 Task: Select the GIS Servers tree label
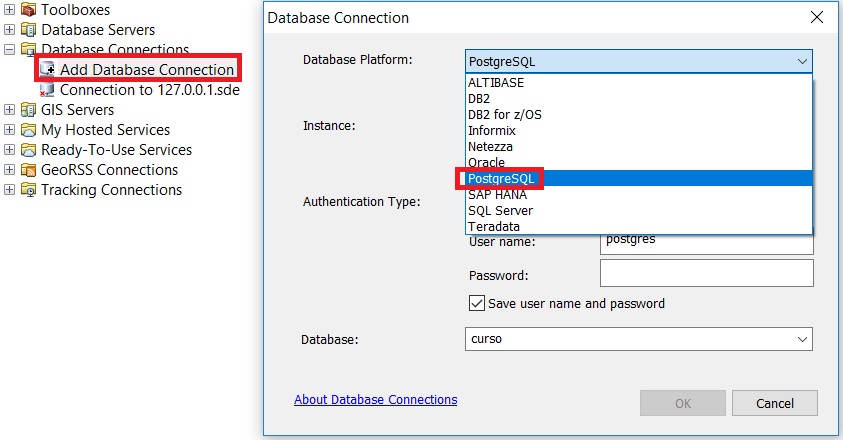(77, 110)
